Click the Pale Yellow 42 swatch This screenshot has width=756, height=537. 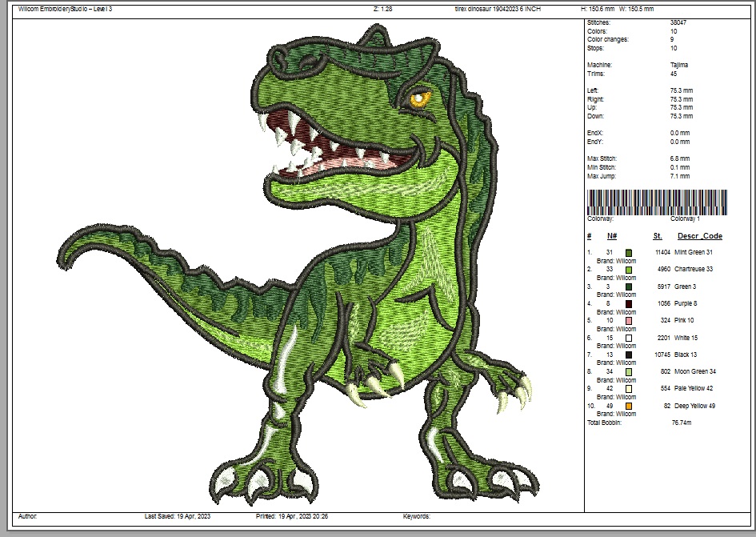pos(629,389)
